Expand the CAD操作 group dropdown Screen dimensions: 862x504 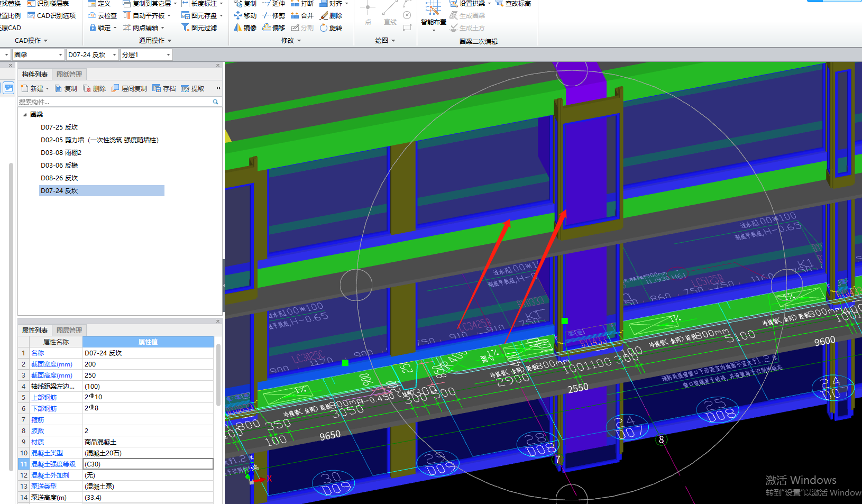click(x=31, y=40)
